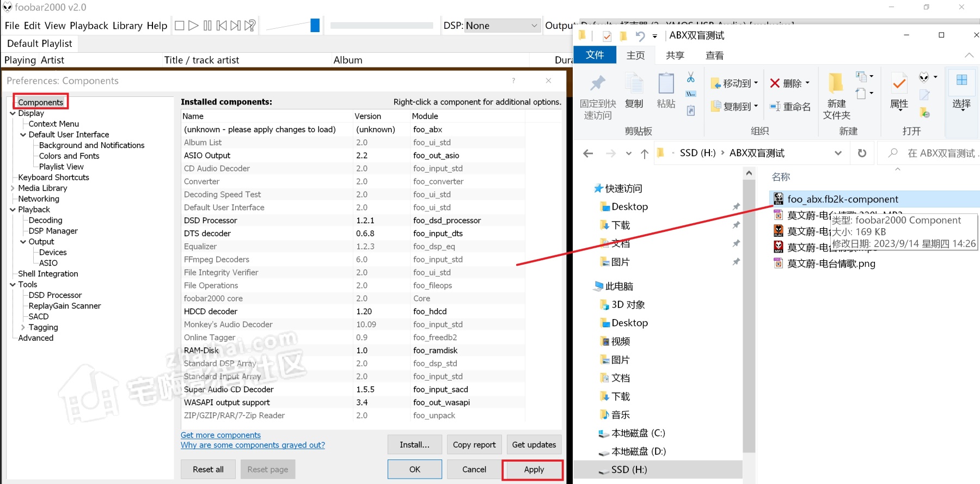Open the 文件 tab in Explorer ribbon
The width and height of the screenshot is (980, 484).
click(595, 55)
